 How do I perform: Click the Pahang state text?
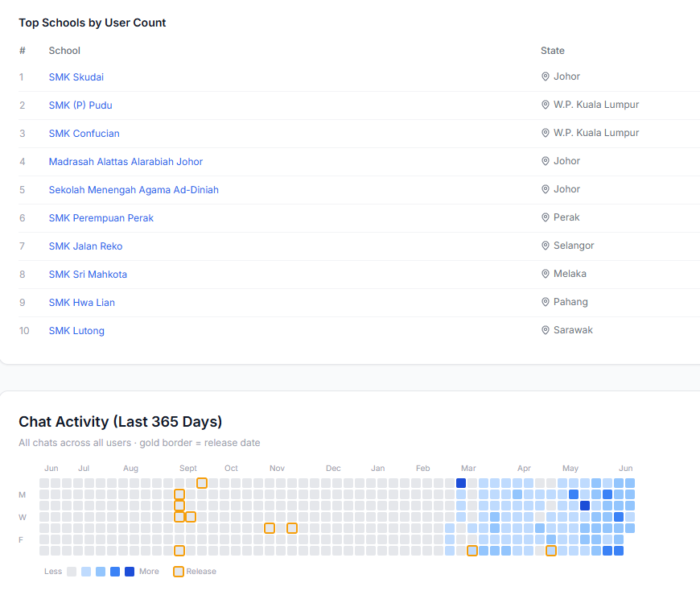click(570, 301)
